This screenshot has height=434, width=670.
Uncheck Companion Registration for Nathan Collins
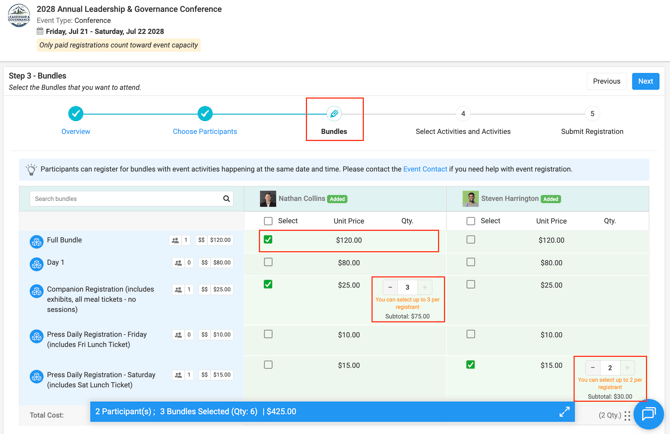click(x=268, y=284)
